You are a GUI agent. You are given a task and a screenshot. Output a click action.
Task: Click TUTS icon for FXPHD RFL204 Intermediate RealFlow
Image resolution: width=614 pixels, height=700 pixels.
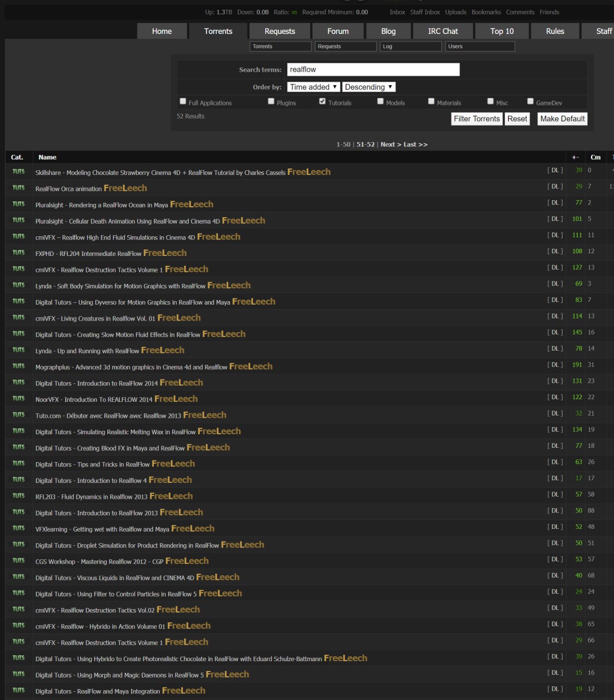tap(19, 252)
